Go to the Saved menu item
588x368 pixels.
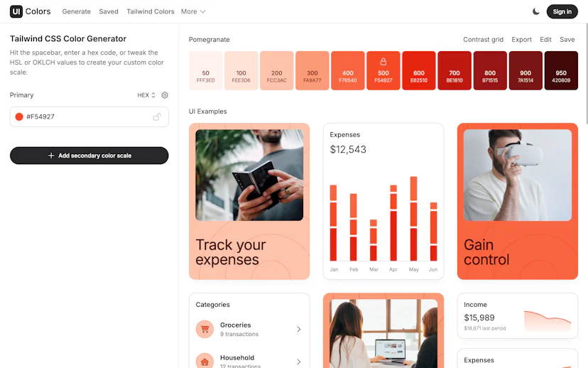(109, 11)
